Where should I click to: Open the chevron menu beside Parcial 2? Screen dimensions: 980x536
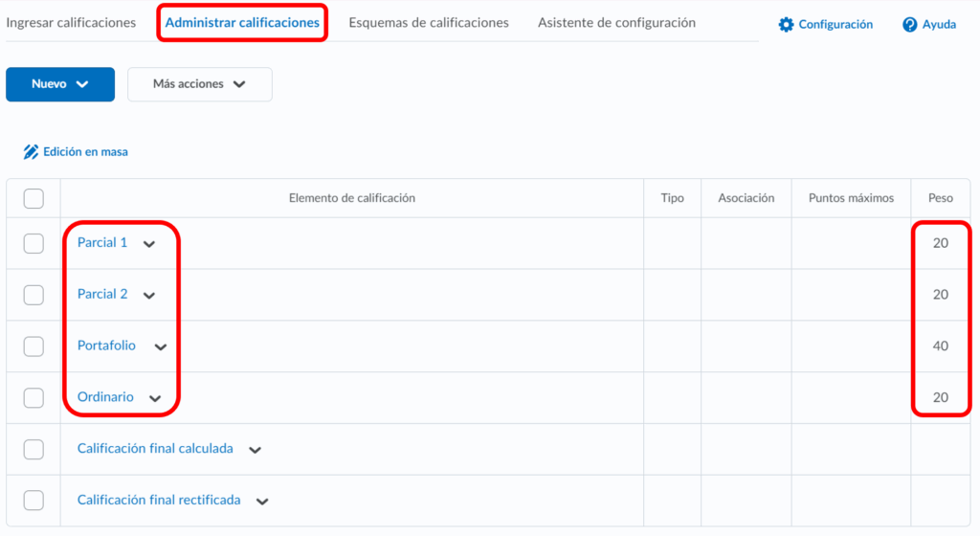pyautogui.click(x=148, y=296)
